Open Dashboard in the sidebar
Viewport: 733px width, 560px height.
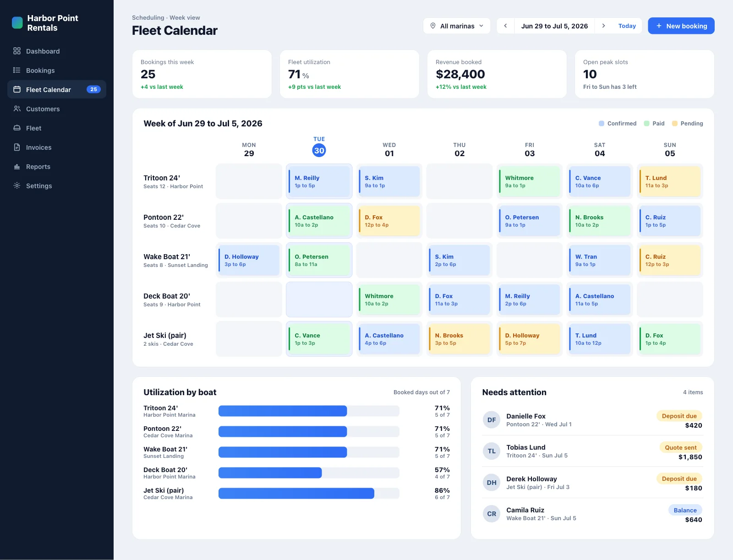[x=57, y=51]
